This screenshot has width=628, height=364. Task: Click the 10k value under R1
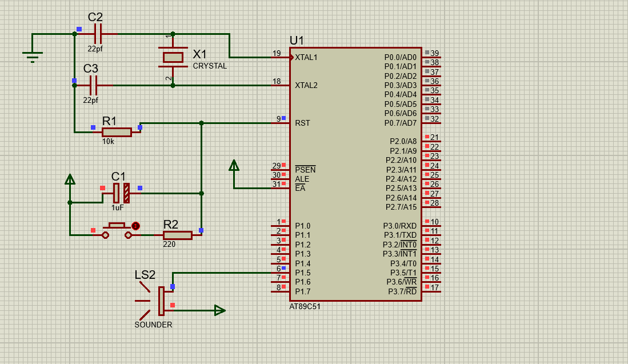pyautogui.click(x=108, y=141)
